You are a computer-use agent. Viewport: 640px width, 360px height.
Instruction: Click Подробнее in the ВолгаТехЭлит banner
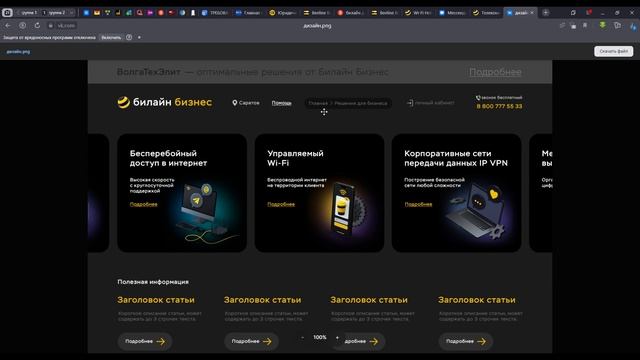[495, 72]
